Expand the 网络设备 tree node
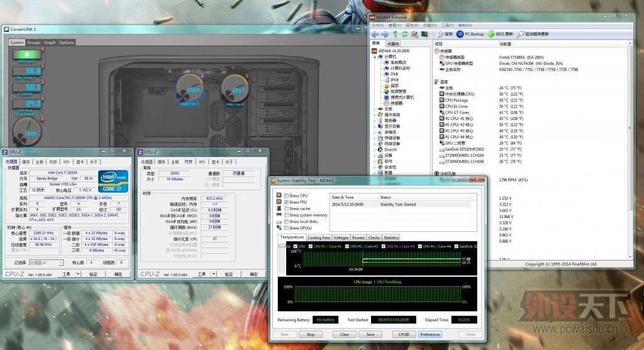 tap(375, 144)
